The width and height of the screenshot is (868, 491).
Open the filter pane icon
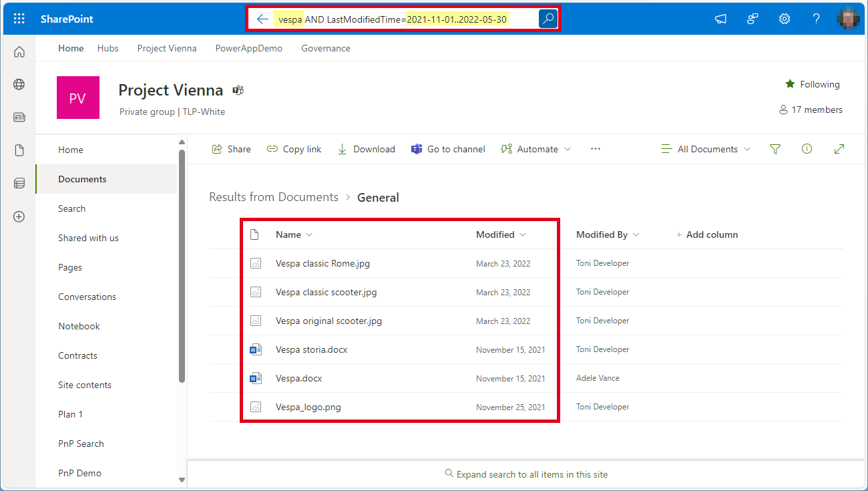(775, 148)
